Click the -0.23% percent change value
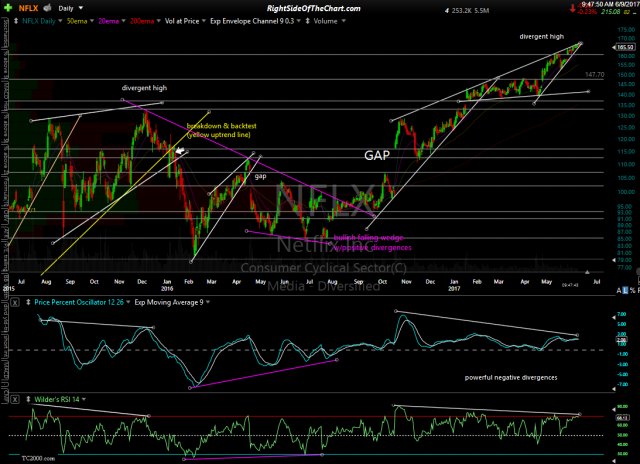The height and width of the screenshot is (464, 640). (588, 12)
